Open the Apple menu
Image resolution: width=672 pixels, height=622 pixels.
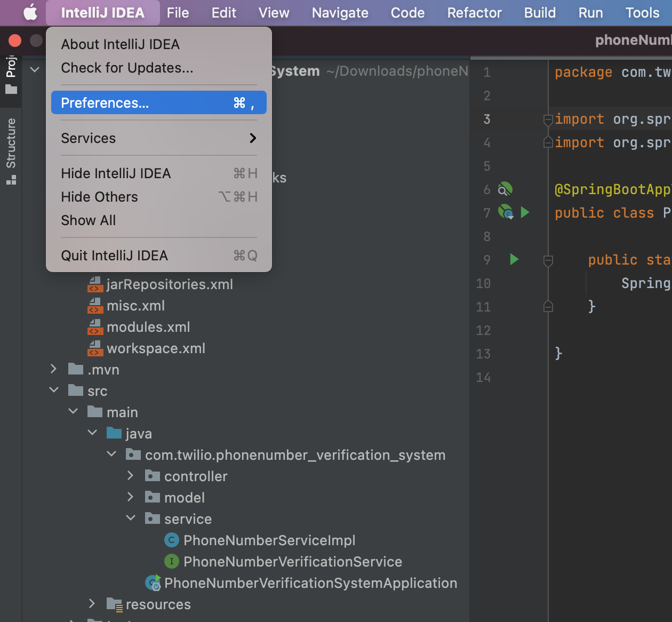click(x=30, y=12)
